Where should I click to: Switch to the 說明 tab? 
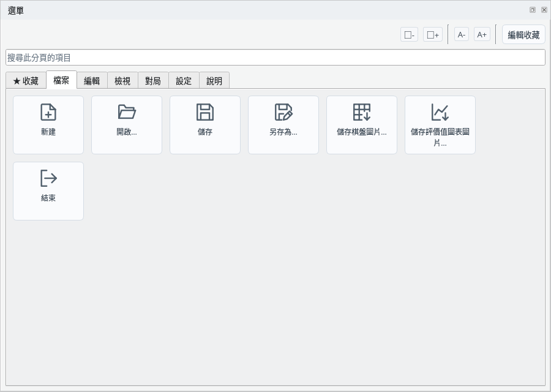coord(214,81)
